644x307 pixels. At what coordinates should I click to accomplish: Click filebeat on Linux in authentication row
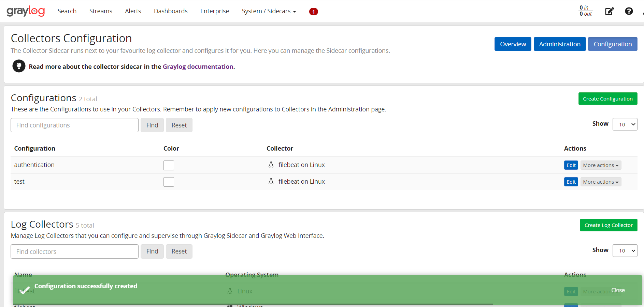[x=301, y=165]
